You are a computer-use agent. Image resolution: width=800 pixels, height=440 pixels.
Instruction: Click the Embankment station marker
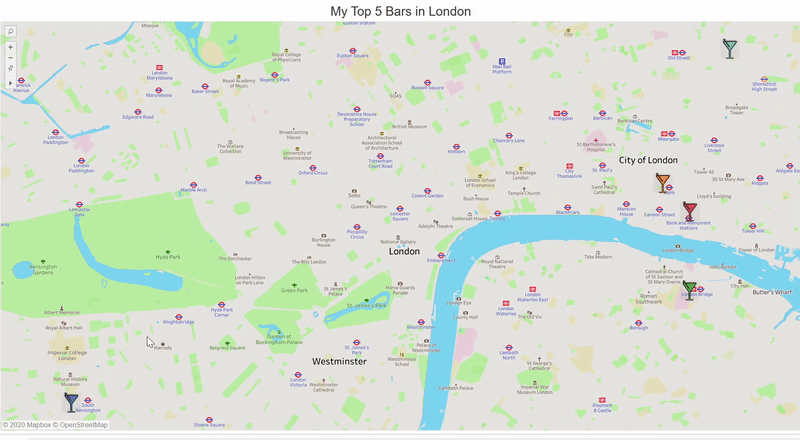click(441, 256)
